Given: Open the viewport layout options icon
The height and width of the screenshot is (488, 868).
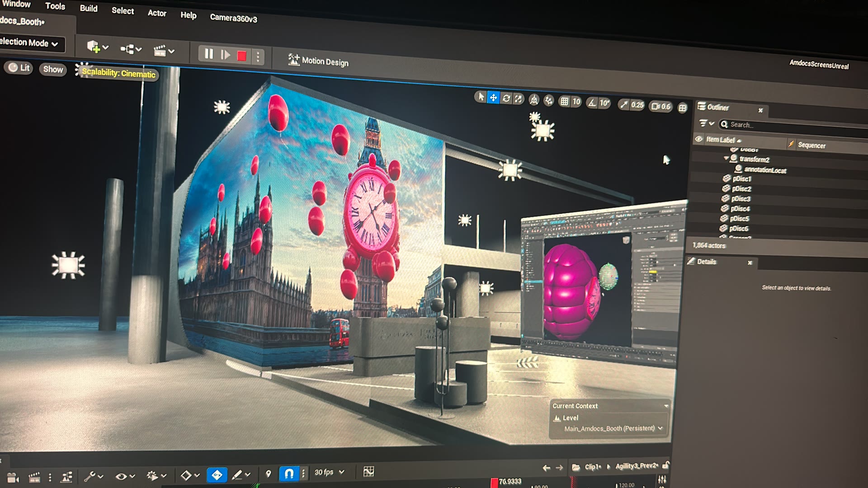Looking at the screenshot, I should 683,108.
